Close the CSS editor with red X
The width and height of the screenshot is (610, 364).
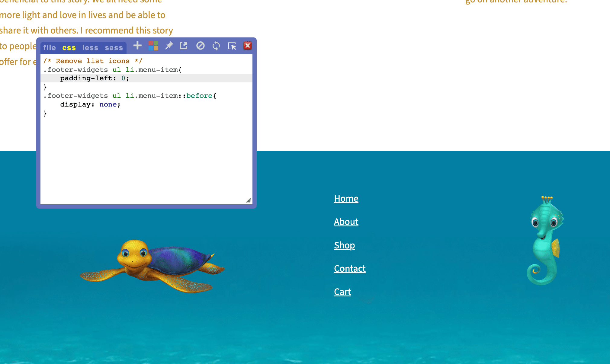point(248,46)
